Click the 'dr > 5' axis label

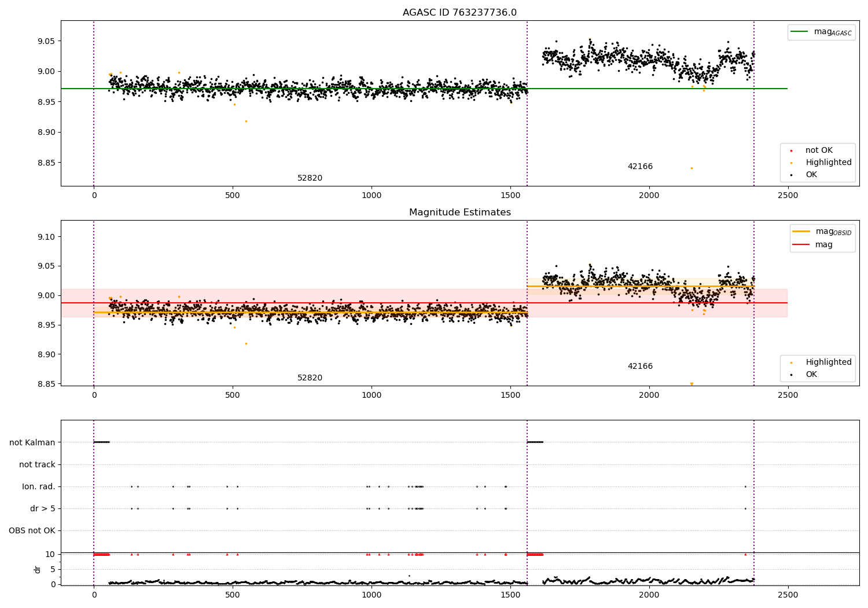[43, 508]
